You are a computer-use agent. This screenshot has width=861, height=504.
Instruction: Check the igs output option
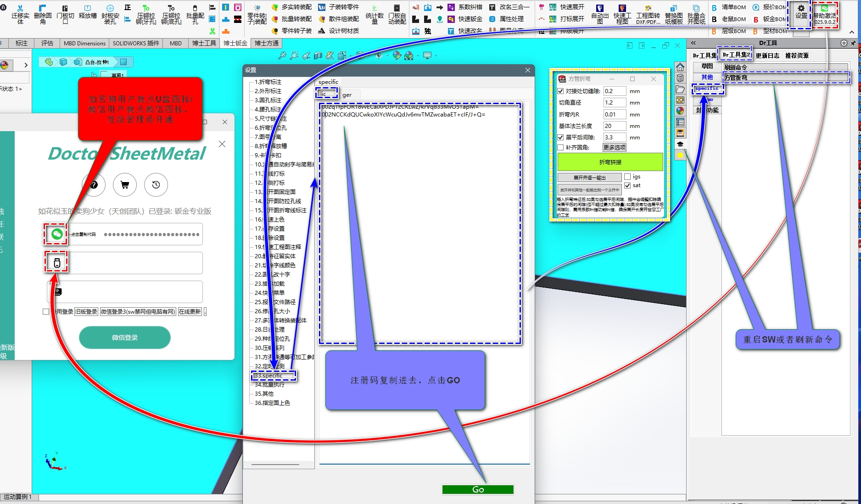(627, 177)
